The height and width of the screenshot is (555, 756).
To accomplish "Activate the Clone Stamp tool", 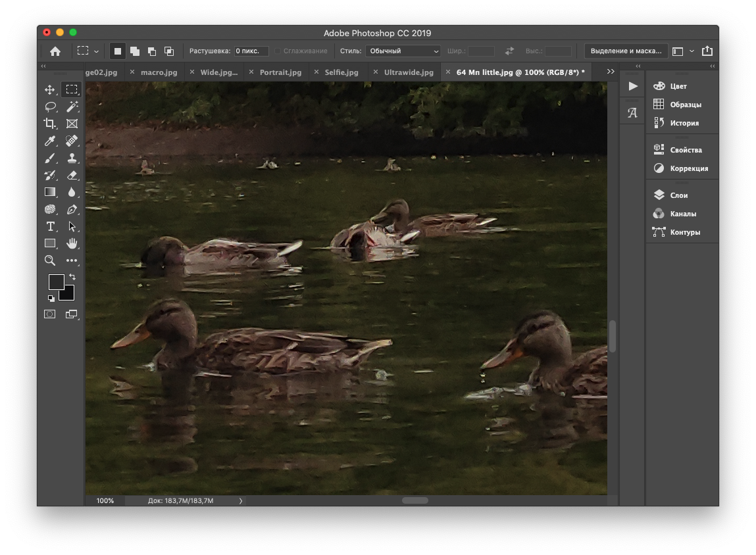I will pos(72,158).
